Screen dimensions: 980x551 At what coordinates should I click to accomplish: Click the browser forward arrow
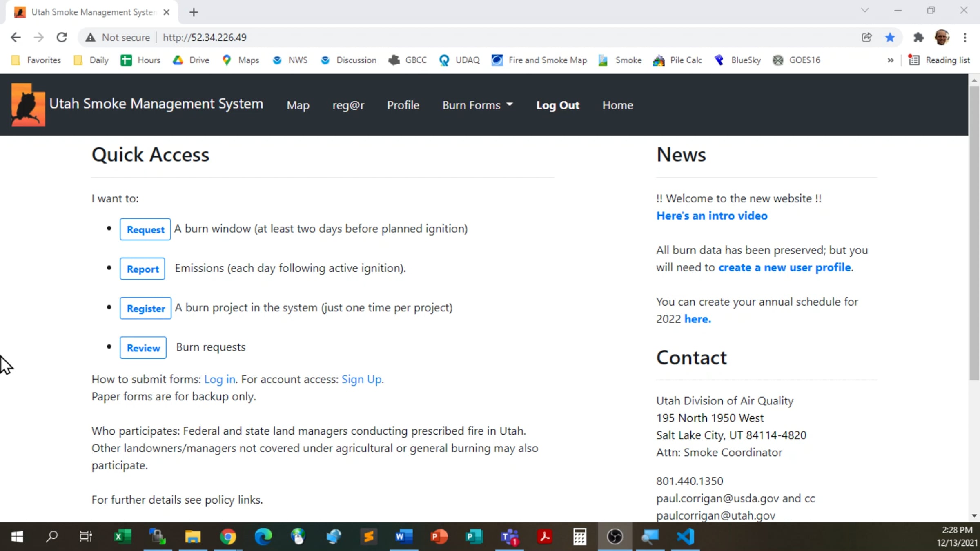click(x=38, y=38)
